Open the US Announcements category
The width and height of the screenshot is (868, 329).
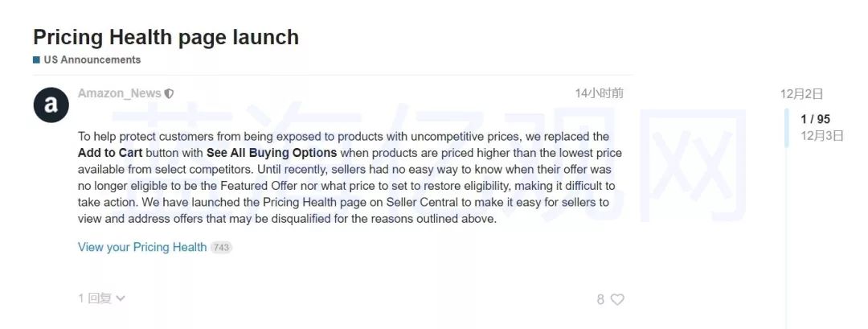92,60
